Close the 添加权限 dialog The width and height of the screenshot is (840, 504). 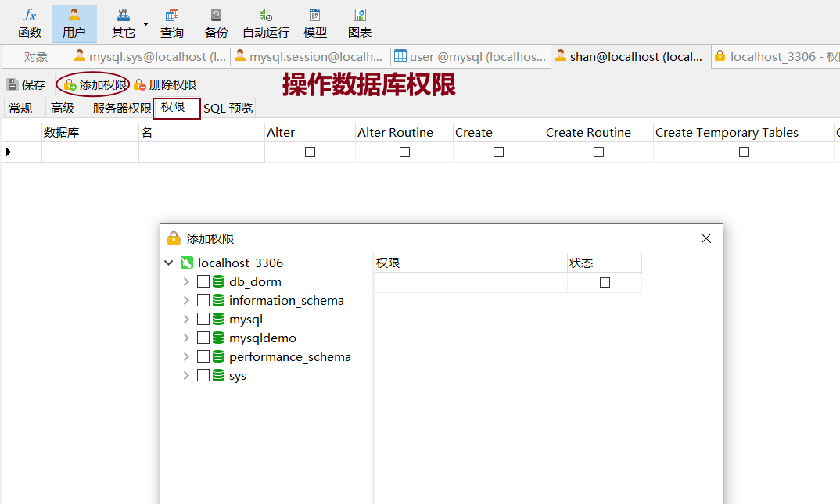pos(706,238)
